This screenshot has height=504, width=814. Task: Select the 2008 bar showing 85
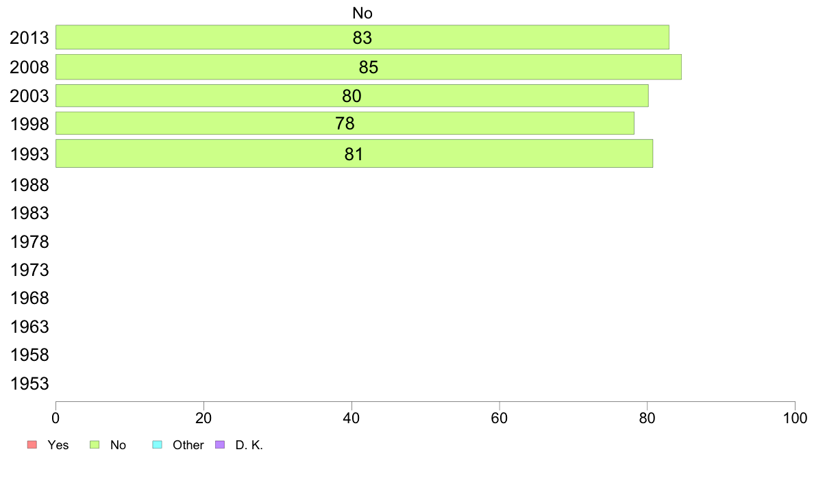coord(369,67)
